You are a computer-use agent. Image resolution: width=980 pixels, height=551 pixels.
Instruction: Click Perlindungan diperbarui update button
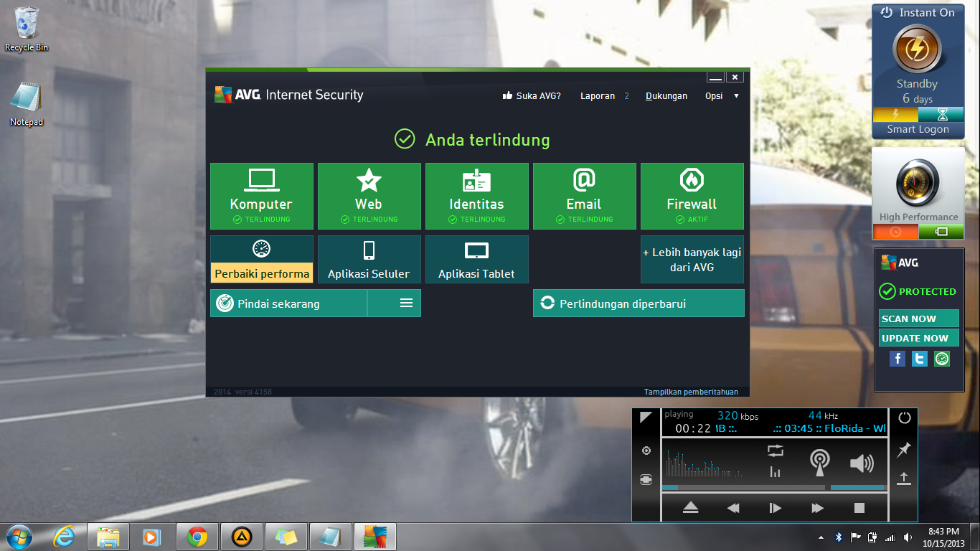[x=639, y=303]
